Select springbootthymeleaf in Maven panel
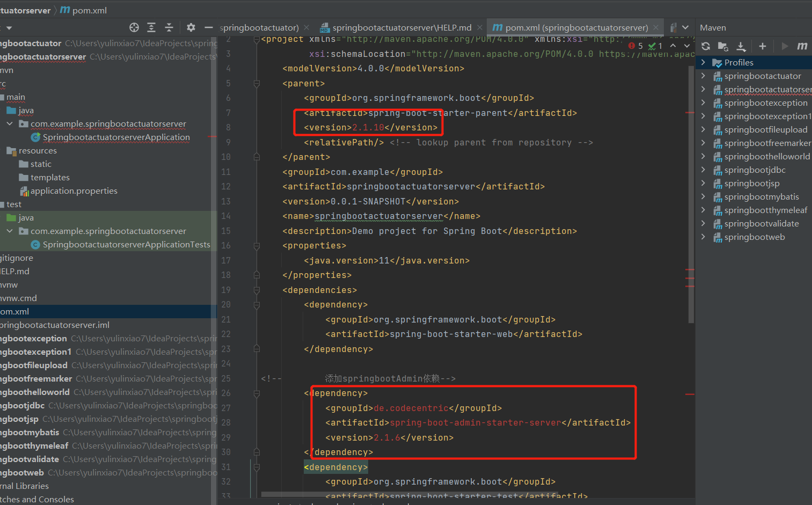The image size is (812, 505). tap(766, 210)
